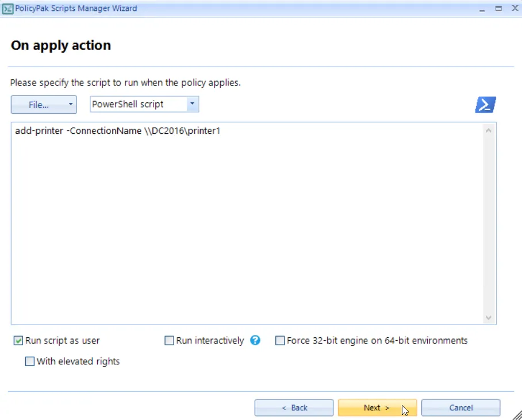The image size is (522, 420).
Task: Enable Force 32-bit engine on 64-bit environments
Action: (x=280, y=341)
